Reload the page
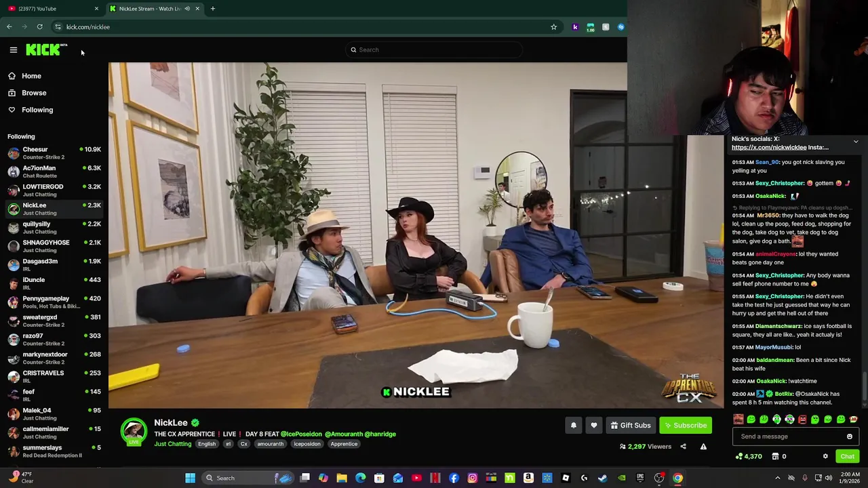The image size is (868, 488). tap(39, 26)
